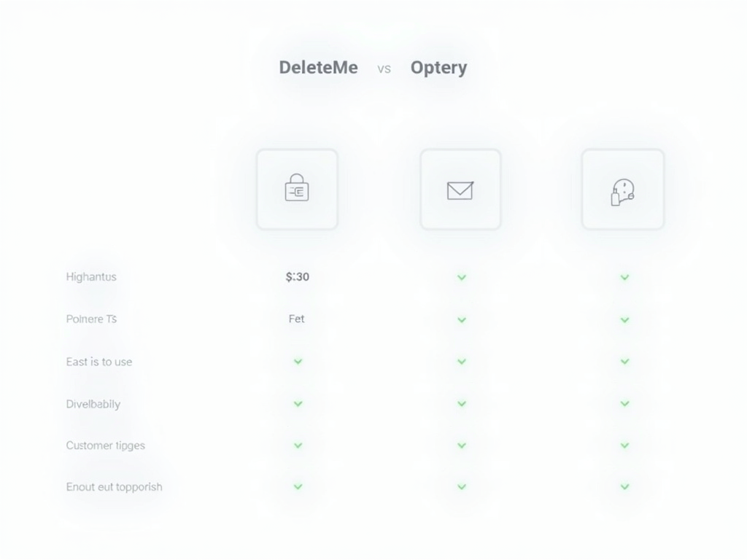Image resolution: width=747 pixels, height=560 pixels.
Task: Click Highantus checkmark in the envelope column
Action: pos(462,277)
